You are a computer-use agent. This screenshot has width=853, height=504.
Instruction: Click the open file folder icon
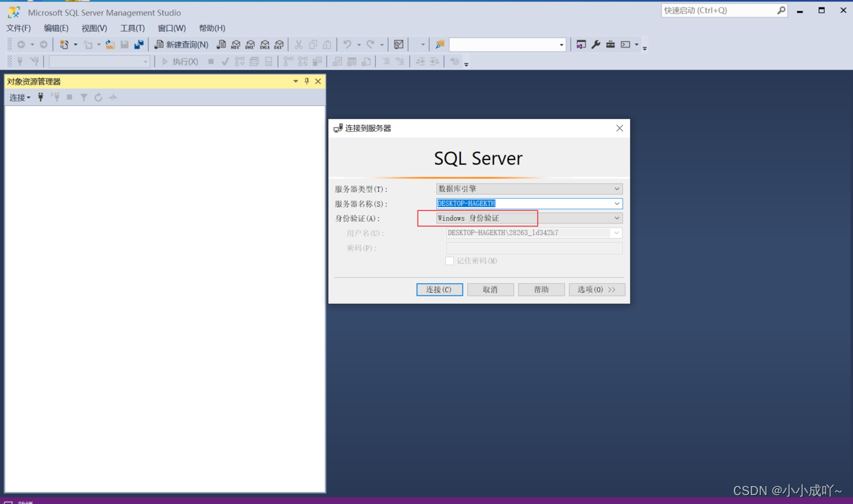pos(111,44)
